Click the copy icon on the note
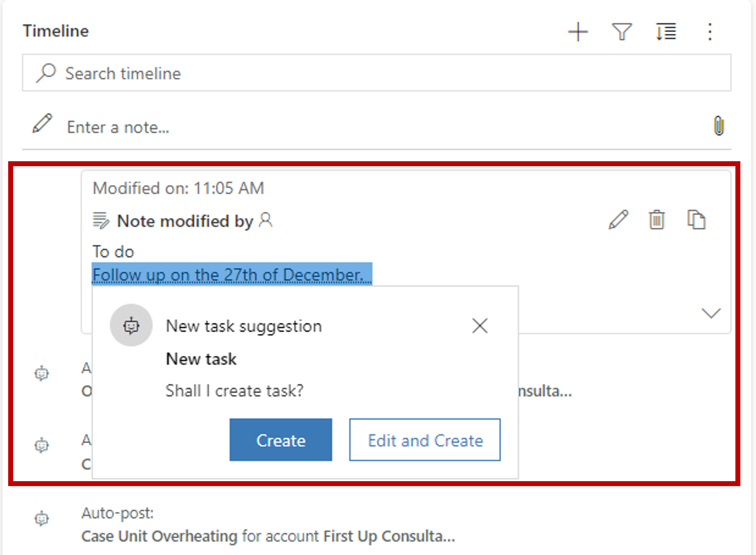The width and height of the screenshot is (756, 555). 696,220
